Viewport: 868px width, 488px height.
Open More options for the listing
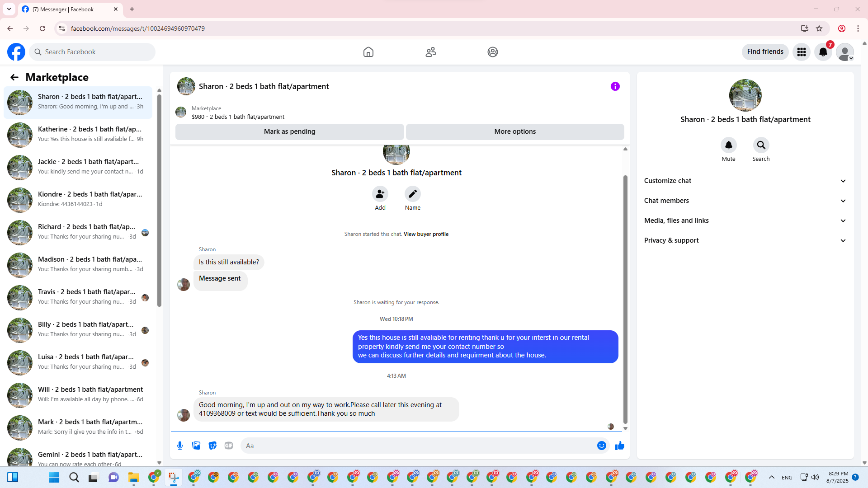pos(515,131)
